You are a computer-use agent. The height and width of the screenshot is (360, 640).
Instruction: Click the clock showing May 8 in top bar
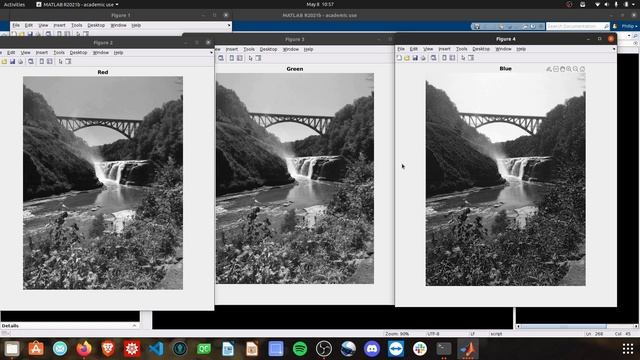coord(320,4)
